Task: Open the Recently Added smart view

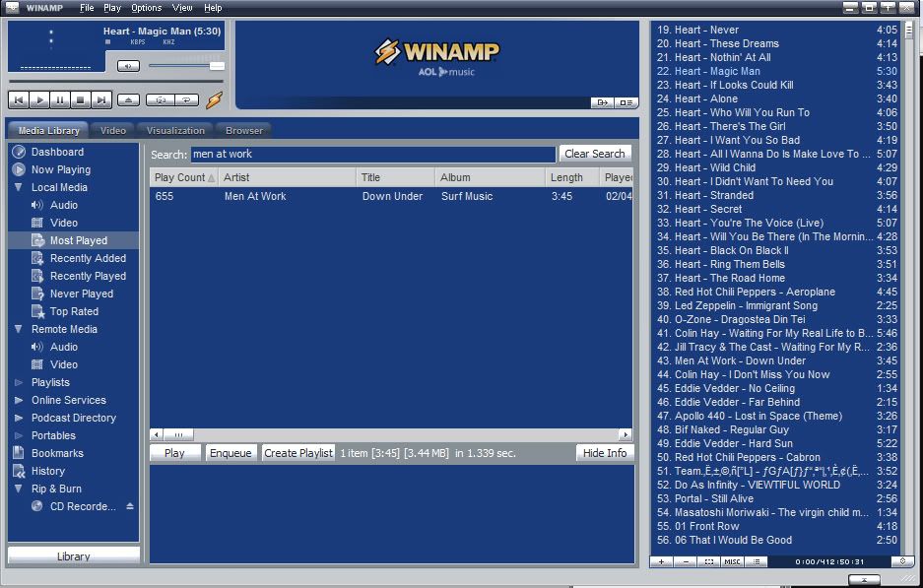Action: coord(88,258)
